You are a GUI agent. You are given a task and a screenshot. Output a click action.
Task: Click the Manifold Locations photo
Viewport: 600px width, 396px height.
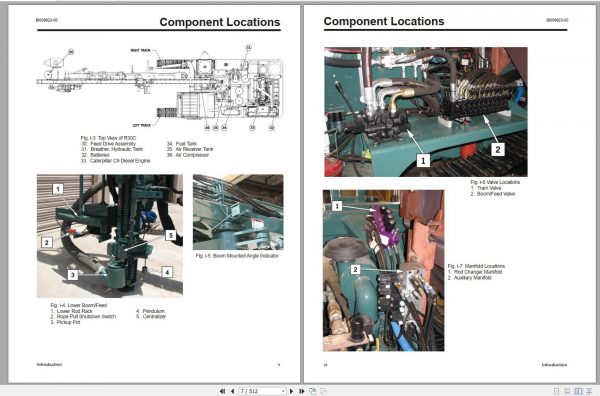383,271
